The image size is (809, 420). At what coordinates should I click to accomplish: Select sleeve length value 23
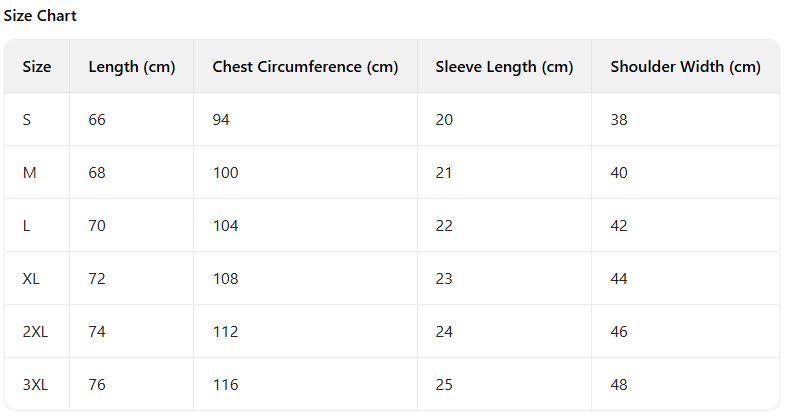point(444,279)
